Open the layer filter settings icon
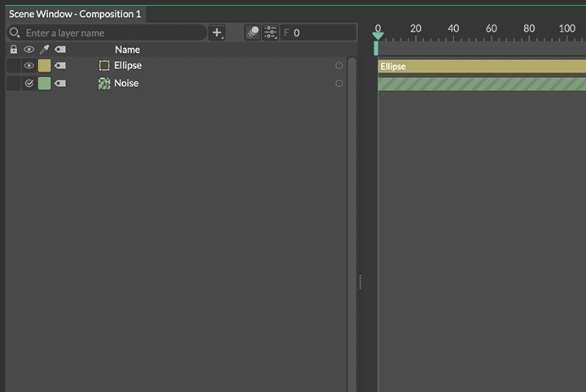Viewport: 586px width, 392px height. coord(270,33)
